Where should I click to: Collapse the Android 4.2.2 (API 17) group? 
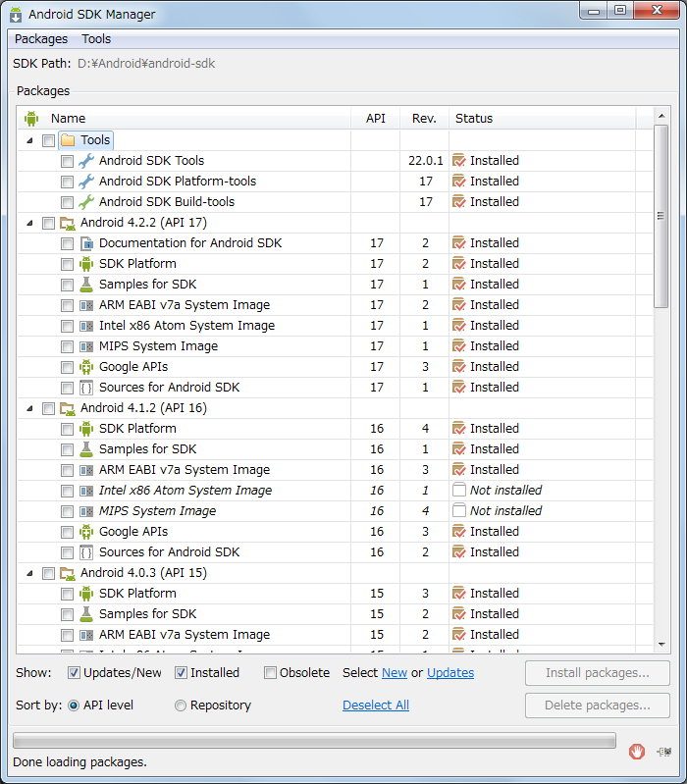pos(29,223)
